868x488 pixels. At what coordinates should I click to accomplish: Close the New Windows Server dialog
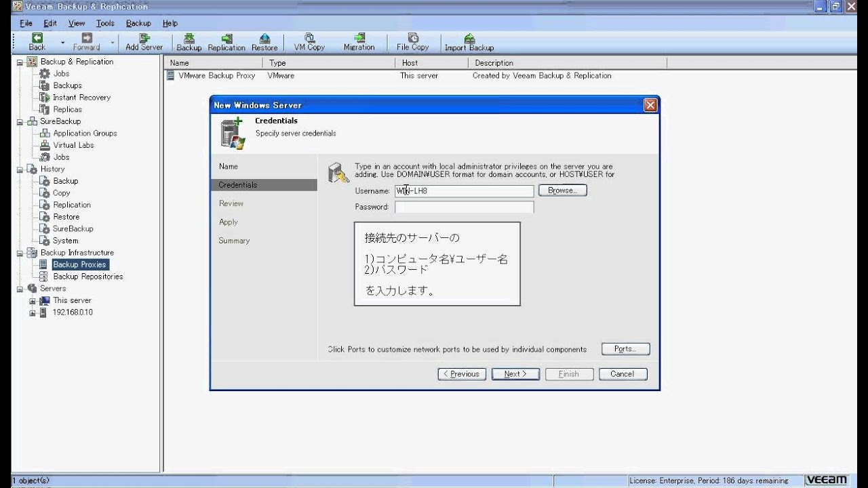(x=650, y=105)
